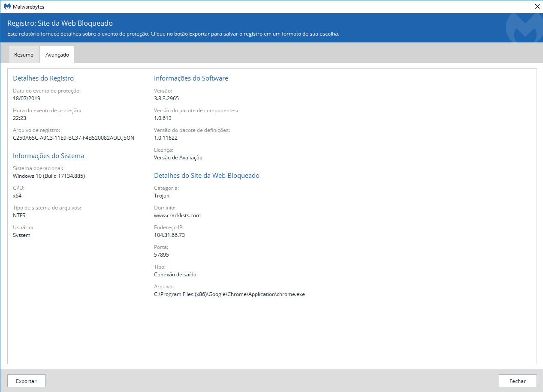Click the Tipo de sistema de arquivos label

pos(47,207)
